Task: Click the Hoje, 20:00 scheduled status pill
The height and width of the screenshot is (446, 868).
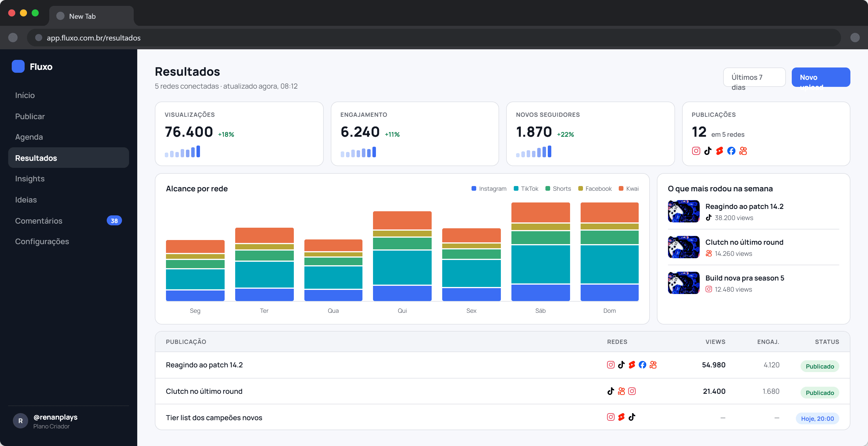Action: (x=817, y=418)
